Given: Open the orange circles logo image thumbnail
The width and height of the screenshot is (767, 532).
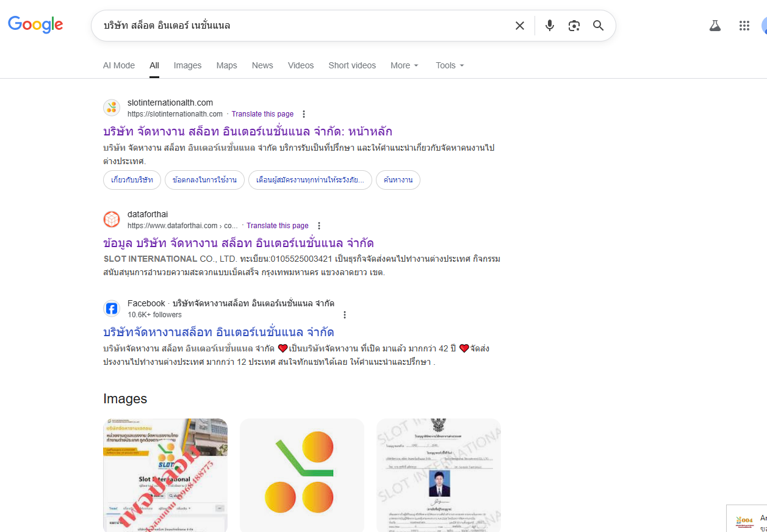Looking at the screenshot, I should (x=302, y=475).
